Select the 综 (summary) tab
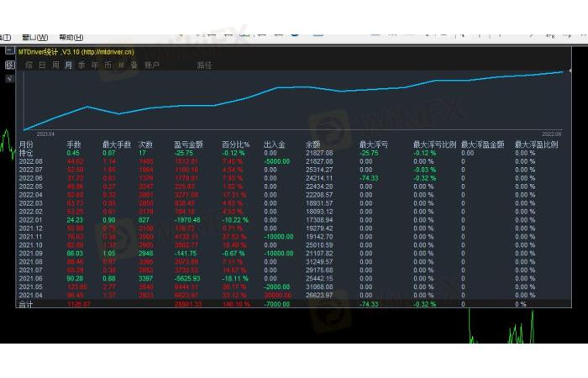Image resolution: width=588 pixels, height=378 pixels. click(x=29, y=65)
